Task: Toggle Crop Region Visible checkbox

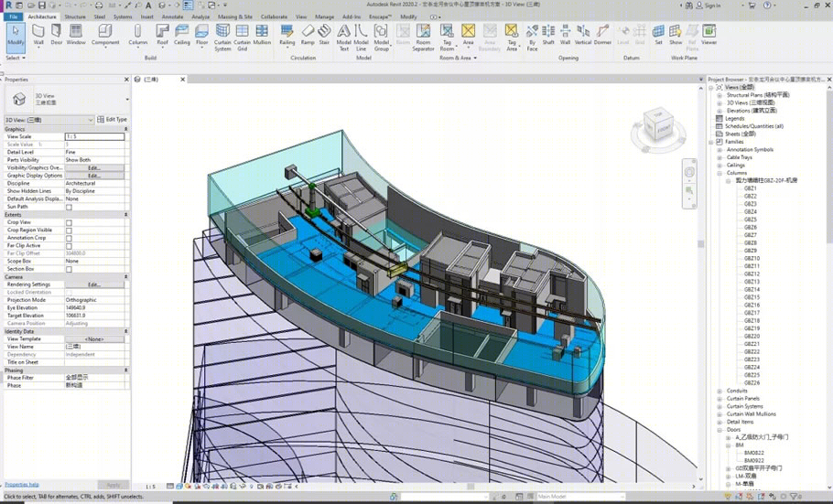Action: coord(69,231)
